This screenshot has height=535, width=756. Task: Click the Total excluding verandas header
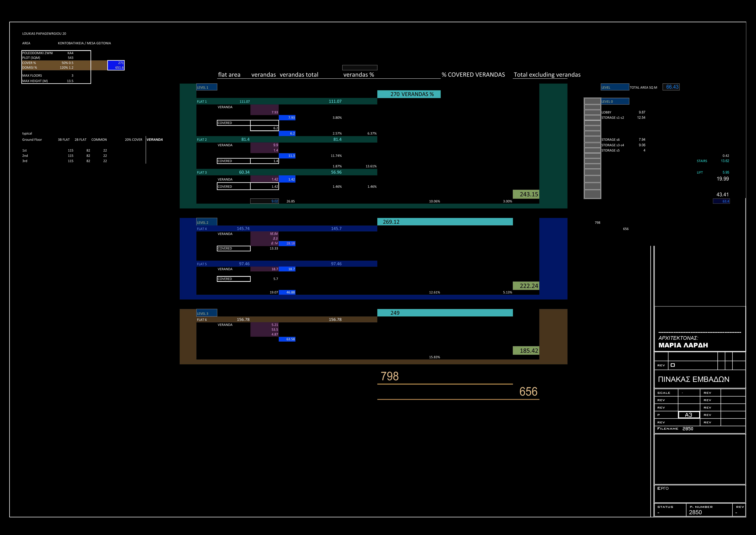pyautogui.click(x=547, y=75)
